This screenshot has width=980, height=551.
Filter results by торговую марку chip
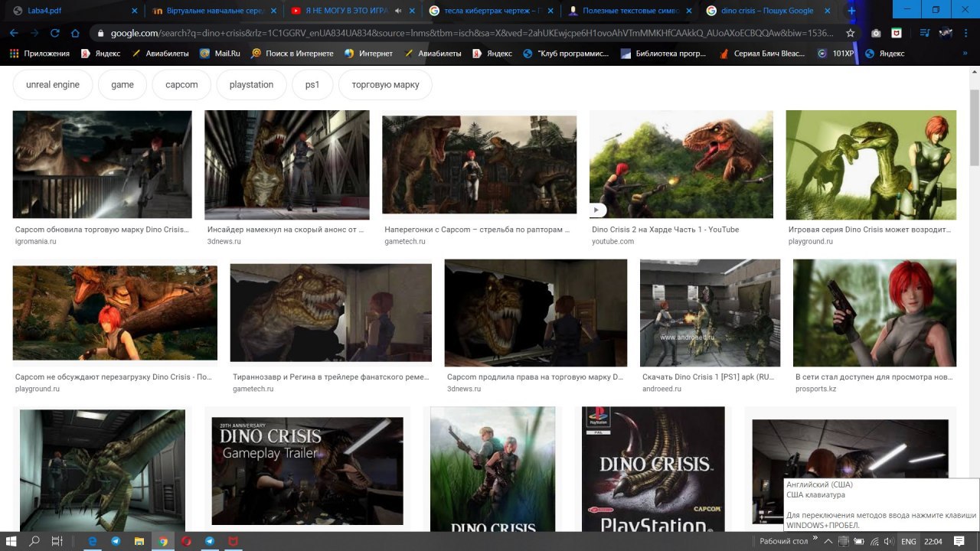[385, 85]
